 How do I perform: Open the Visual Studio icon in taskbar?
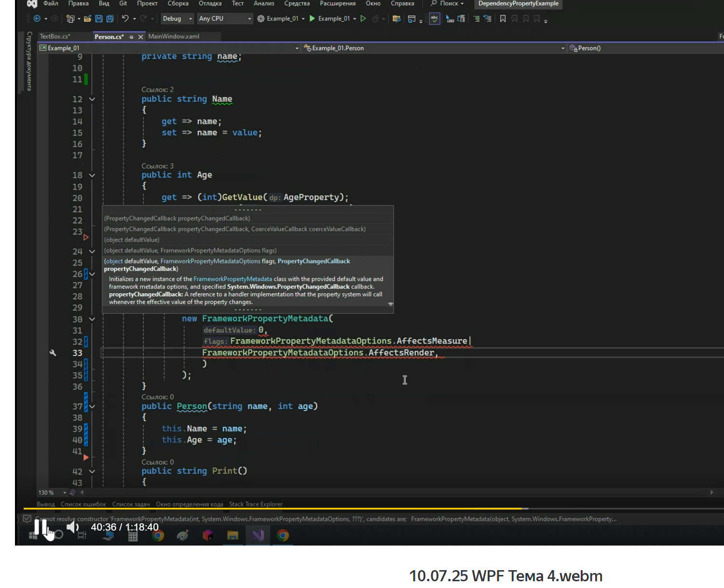click(258, 535)
